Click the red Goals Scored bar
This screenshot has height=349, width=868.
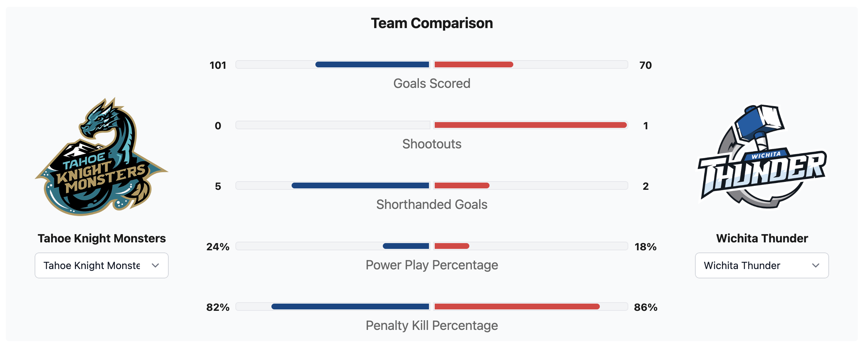click(x=474, y=65)
